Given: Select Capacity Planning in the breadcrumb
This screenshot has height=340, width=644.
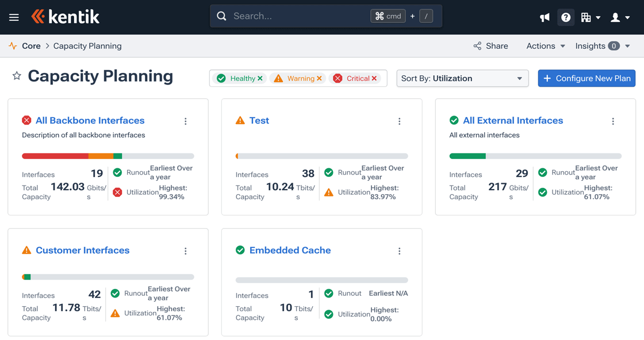Looking at the screenshot, I should 87,45.
